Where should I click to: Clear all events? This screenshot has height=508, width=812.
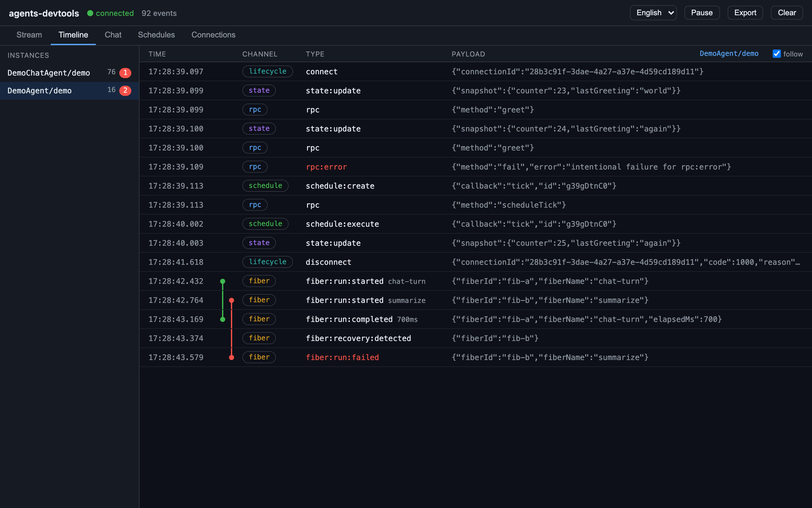(787, 13)
